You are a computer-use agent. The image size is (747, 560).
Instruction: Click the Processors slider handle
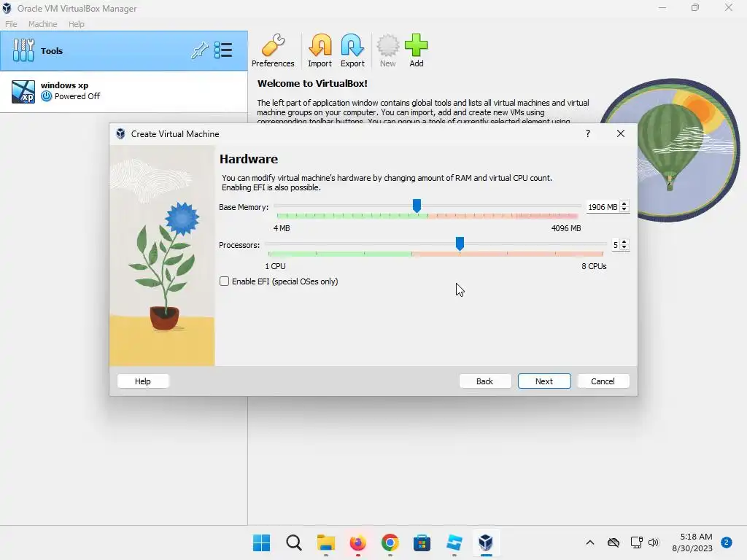point(460,244)
